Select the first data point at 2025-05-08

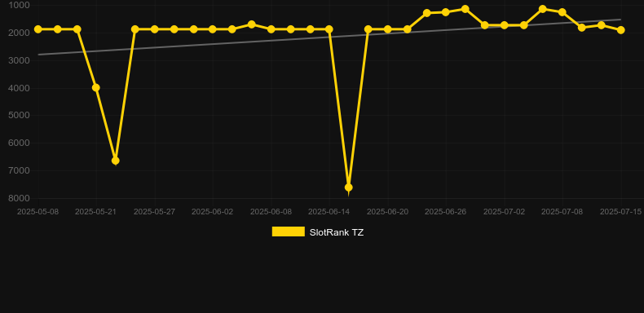click(x=37, y=29)
